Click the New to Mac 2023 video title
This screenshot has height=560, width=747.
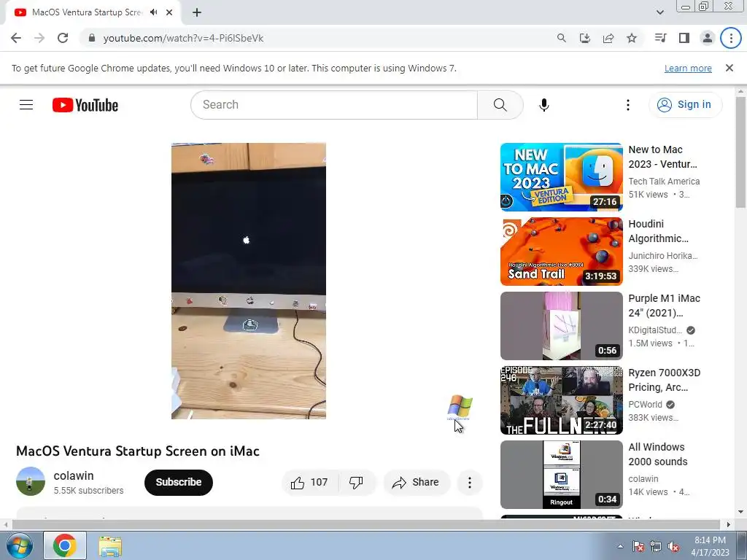point(662,157)
